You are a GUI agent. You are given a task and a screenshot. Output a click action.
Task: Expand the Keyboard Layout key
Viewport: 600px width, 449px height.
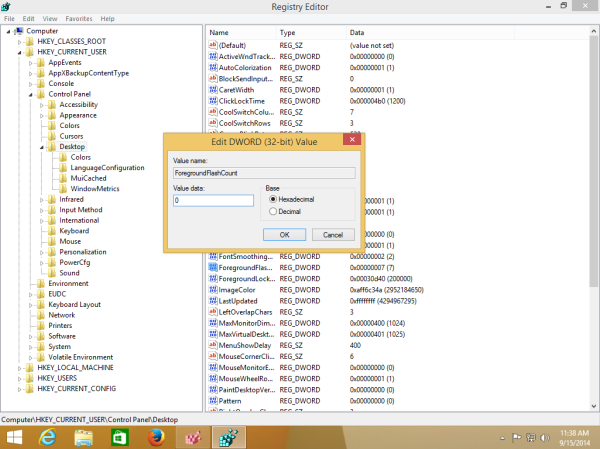(31, 305)
